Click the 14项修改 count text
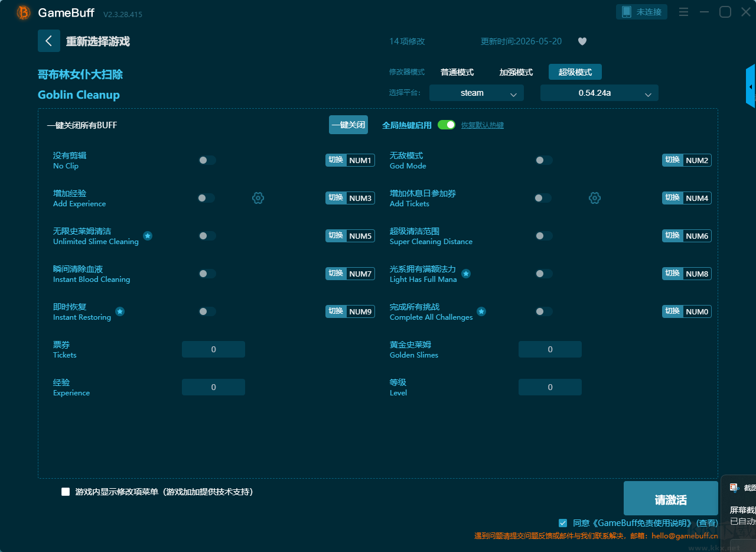This screenshot has width=756, height=552. (x=407, y=41)
